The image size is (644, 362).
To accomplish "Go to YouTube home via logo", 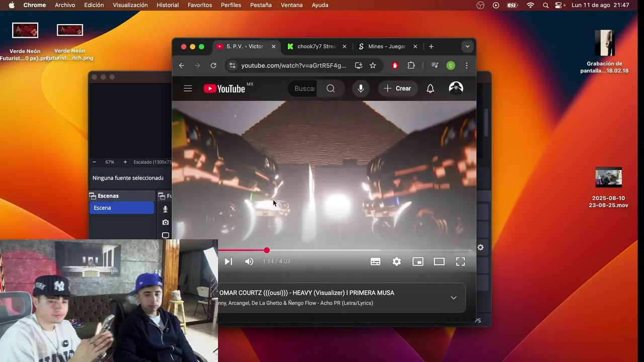I will click(224, 88).
